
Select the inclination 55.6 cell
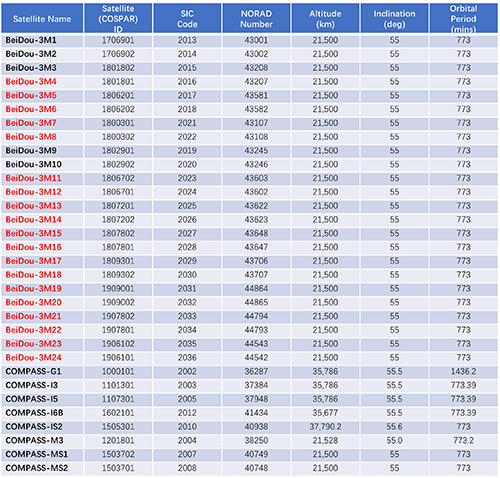(394, 427)
